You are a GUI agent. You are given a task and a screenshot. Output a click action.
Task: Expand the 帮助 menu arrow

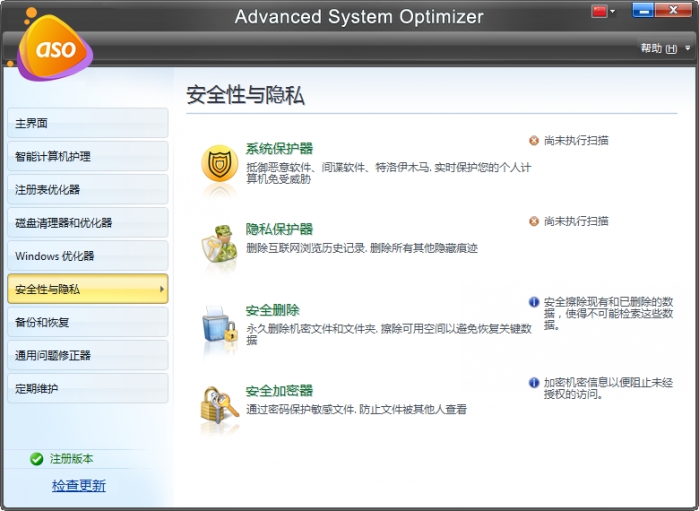click(x=687, y=48)
